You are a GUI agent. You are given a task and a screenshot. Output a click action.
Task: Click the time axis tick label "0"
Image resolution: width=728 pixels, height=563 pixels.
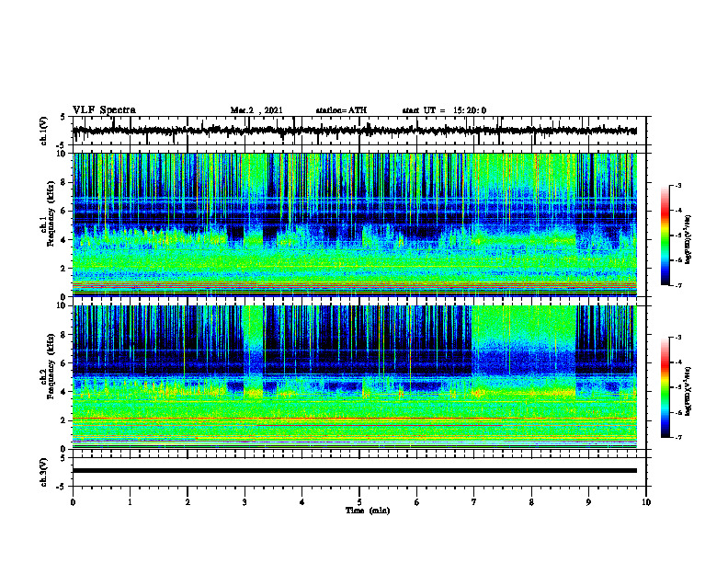[73, 502]
